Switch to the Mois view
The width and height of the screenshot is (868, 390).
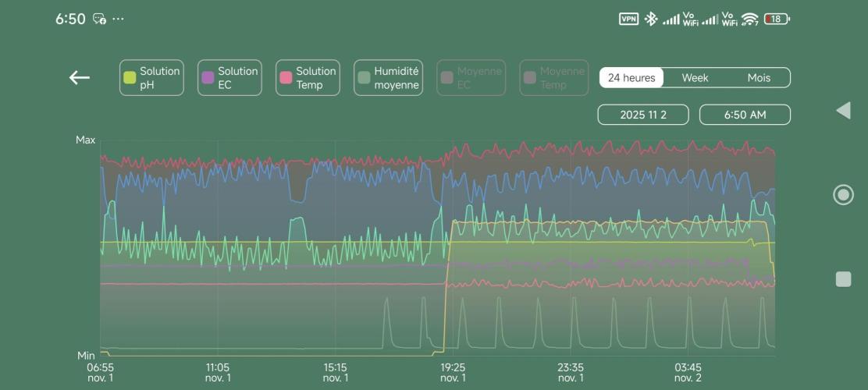point(759,78)
